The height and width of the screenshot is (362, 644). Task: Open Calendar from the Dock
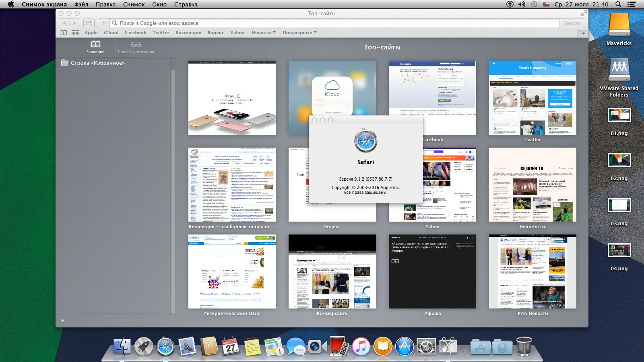coord(230,346)
